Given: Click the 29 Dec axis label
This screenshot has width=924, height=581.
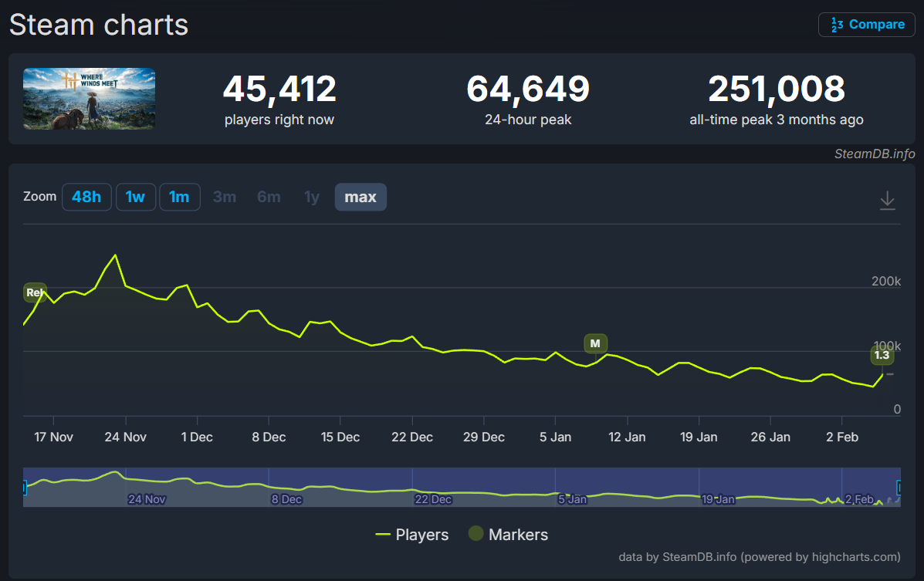Looking at the screenshot, I should pos(484,437).
